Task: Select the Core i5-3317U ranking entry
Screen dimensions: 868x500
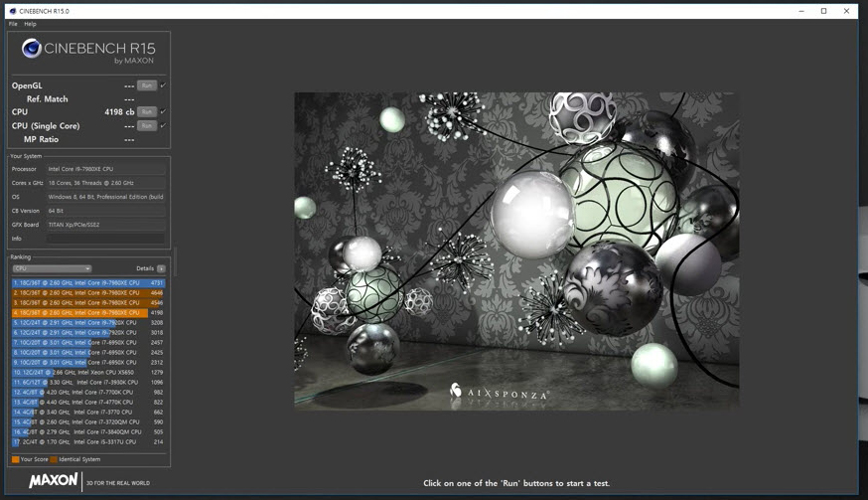Action: (88, 441)
